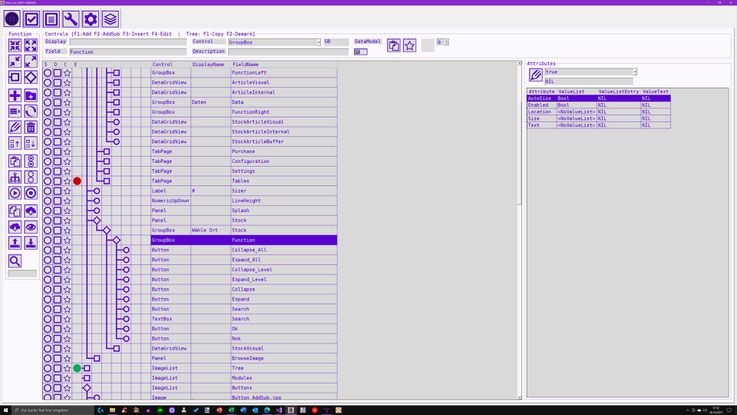Click the wrench icon in top toolbar

71,19
